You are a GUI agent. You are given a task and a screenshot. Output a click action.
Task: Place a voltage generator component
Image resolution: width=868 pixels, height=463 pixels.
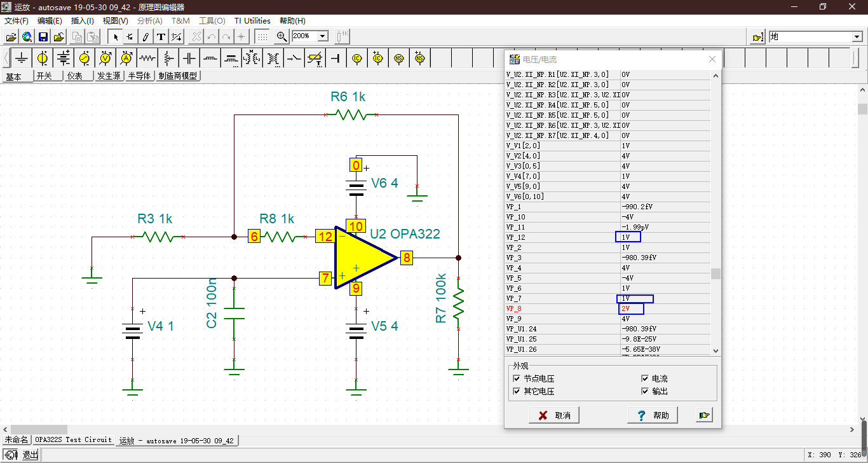tap(85, 59)
